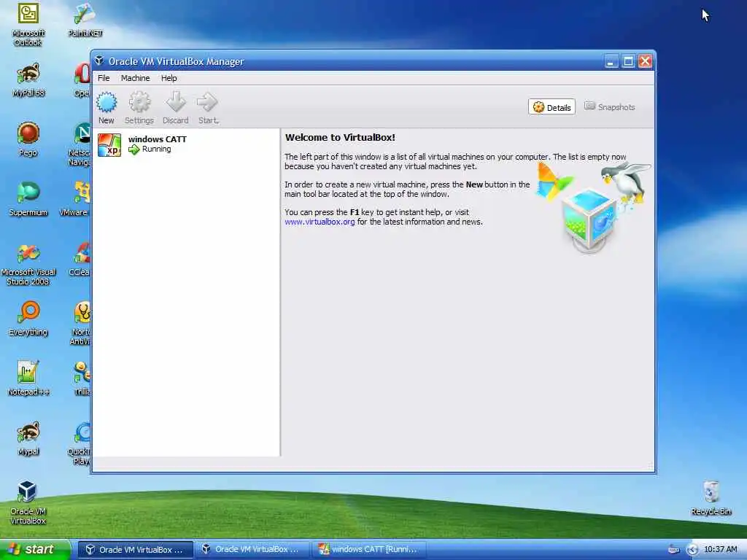The image size is (747, 560).
Task: Click the Welcome to VirtualBox! heading
Action: (x=340, y=138)
